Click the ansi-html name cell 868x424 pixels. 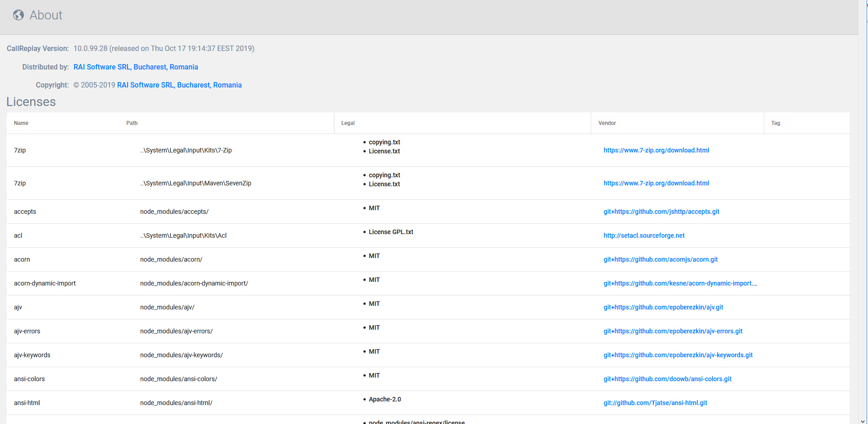pos(27,403)
